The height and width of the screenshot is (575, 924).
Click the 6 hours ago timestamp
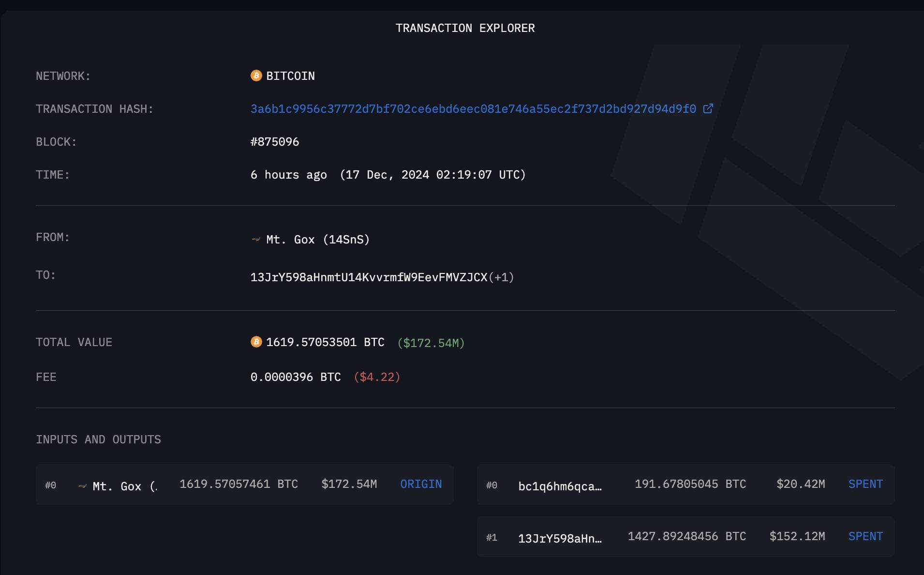click(x=288, y=175)
